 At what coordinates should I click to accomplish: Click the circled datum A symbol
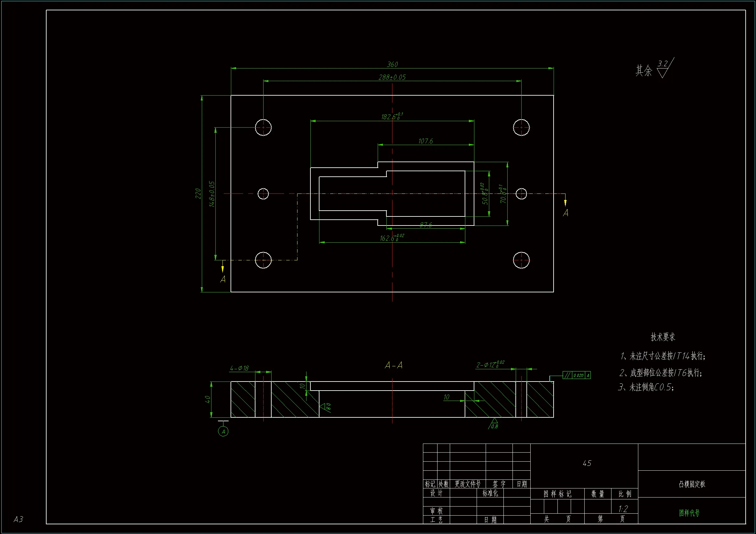223,431
